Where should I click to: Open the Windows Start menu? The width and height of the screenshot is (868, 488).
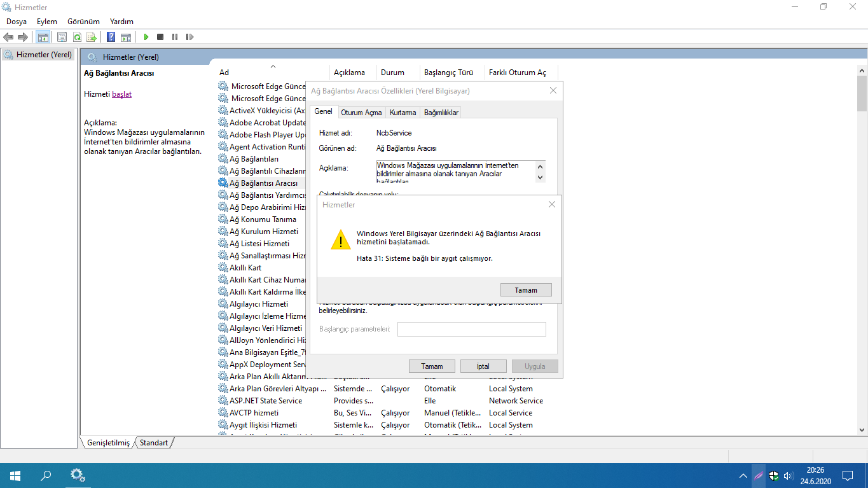point(15,475)
